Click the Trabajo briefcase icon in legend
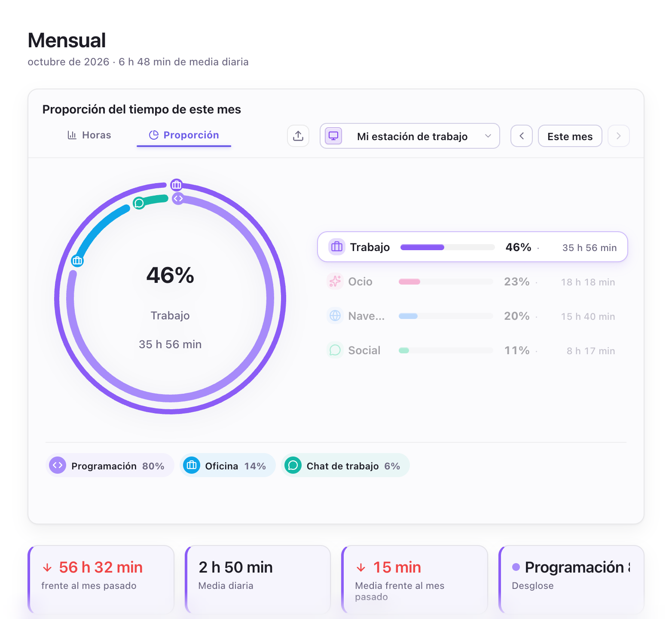Image resolution: width=672 pixels, height=619 pixels. tap(337, 247)
